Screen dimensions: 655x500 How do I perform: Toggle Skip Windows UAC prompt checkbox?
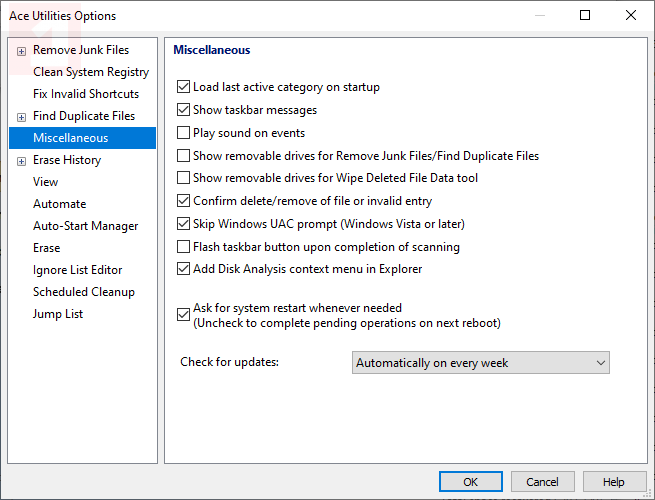click(183, 224)
